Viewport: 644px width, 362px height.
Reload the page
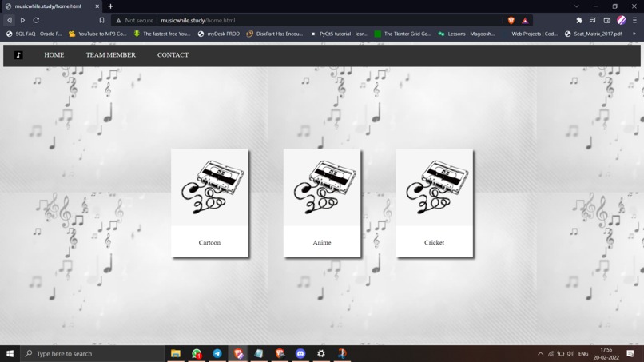36,20
